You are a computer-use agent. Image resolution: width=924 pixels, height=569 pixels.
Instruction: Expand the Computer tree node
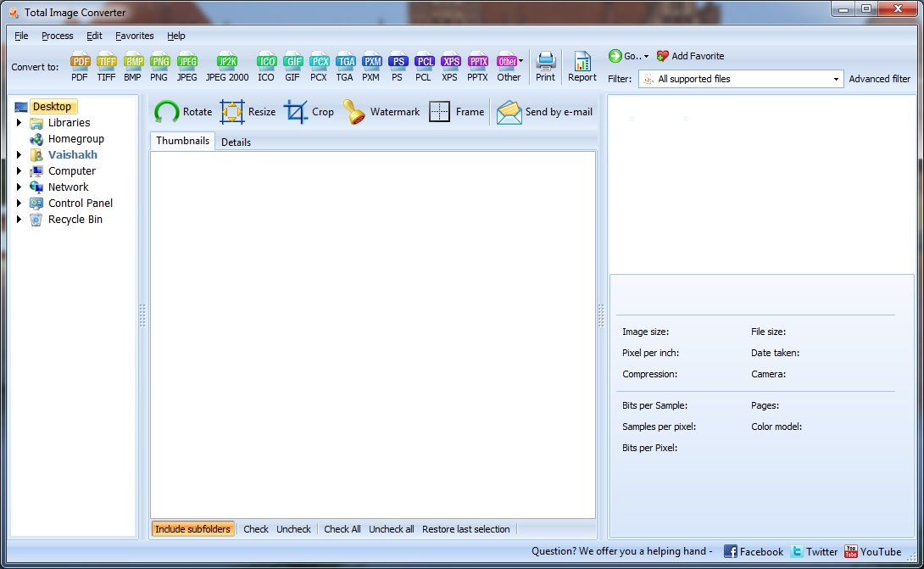[x=19, y=171]
